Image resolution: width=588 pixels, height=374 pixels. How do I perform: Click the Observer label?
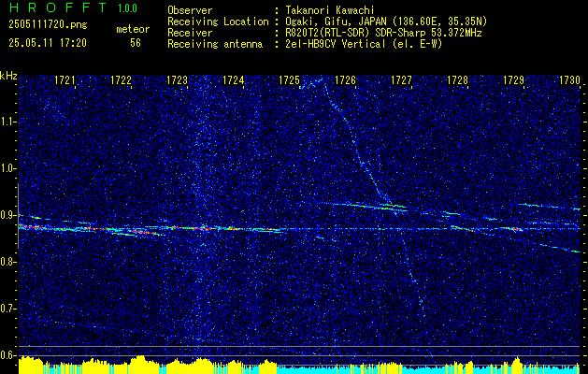190,10
